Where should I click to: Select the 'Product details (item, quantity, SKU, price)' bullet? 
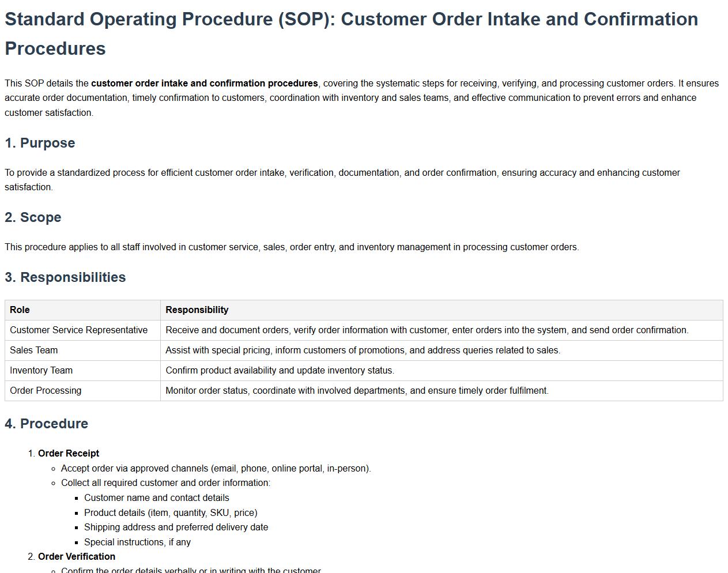pyautogui.click(x=171, y=513)
